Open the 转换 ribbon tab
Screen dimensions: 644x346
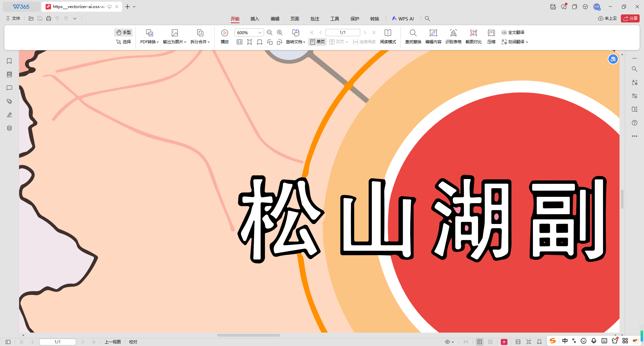coord(375,19)
